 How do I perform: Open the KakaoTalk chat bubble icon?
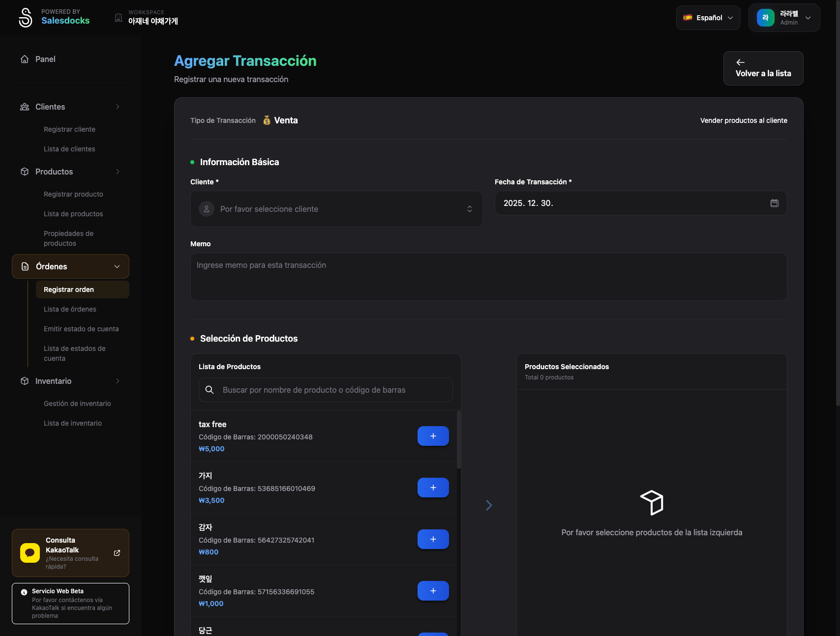pos(30,552)
